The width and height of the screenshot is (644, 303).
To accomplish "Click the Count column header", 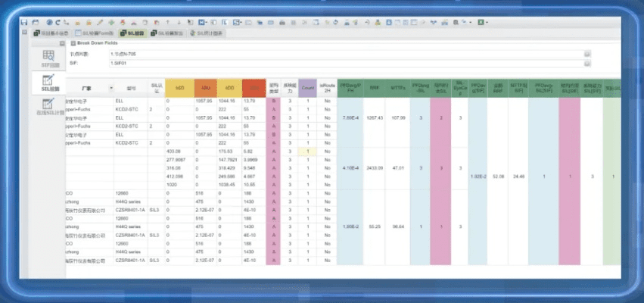I will pos(307,87).
